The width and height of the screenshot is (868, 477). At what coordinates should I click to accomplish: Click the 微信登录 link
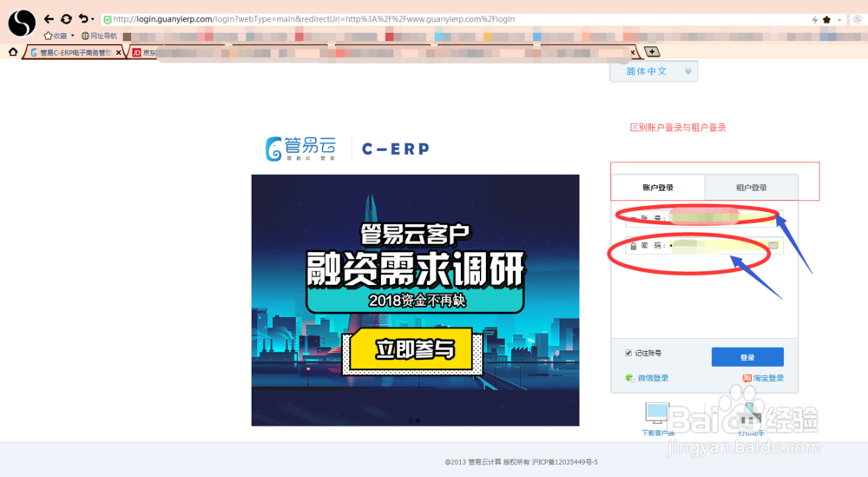pyautogui.click(x=653, y=378)
